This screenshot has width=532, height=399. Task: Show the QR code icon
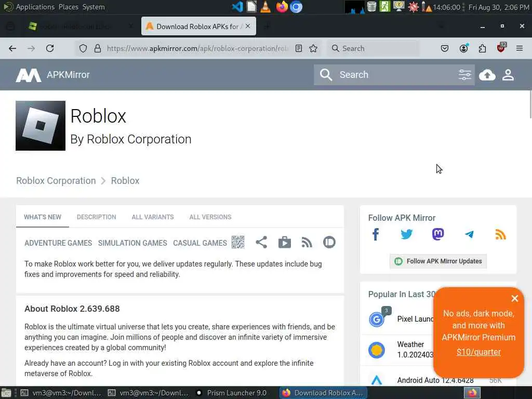coord(238,242)
